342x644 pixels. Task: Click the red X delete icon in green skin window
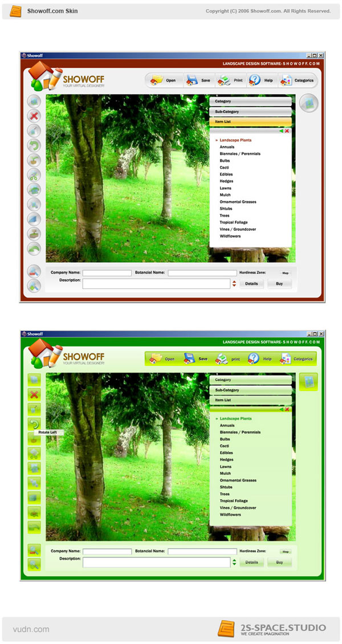[x=34, y=395]
